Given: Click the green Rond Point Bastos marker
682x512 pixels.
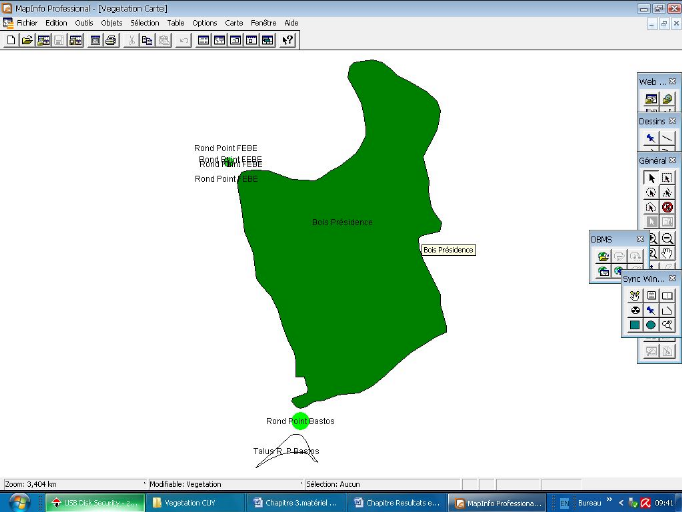Looking at the screenshot, I should [300, 421].
